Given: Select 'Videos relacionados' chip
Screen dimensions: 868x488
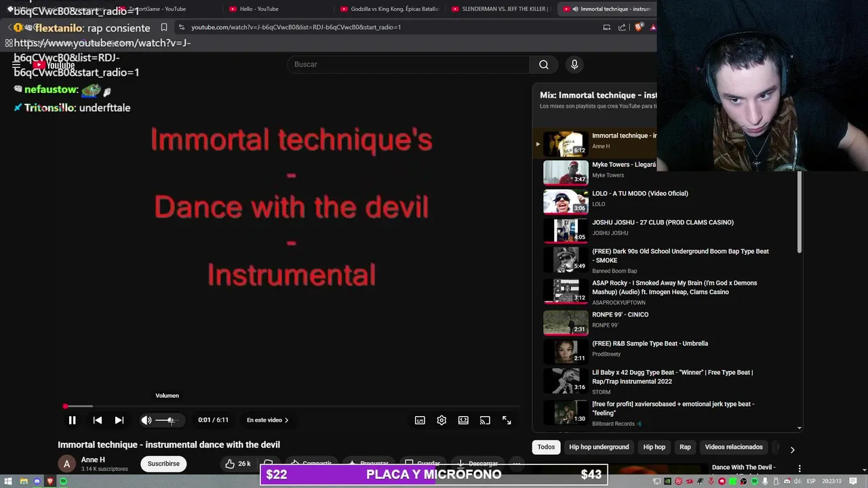Looking at the screenshot, I should point(734,447).
